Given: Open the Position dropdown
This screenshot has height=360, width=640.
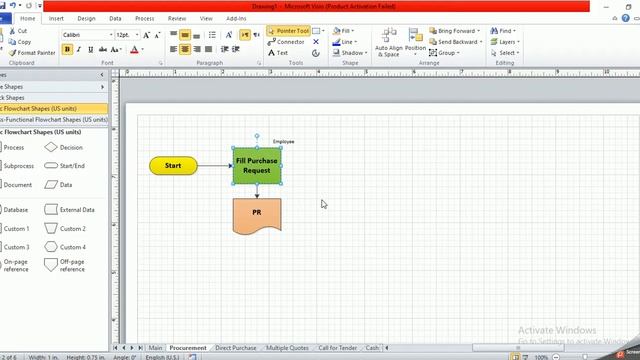Looking at the screenshot, I should 416,42.
